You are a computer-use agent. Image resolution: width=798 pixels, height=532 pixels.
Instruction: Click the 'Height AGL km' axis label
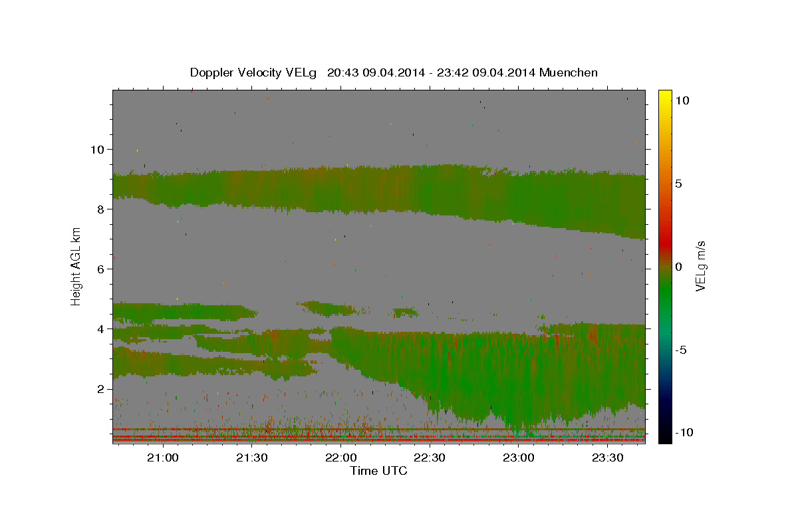point(76,266)
